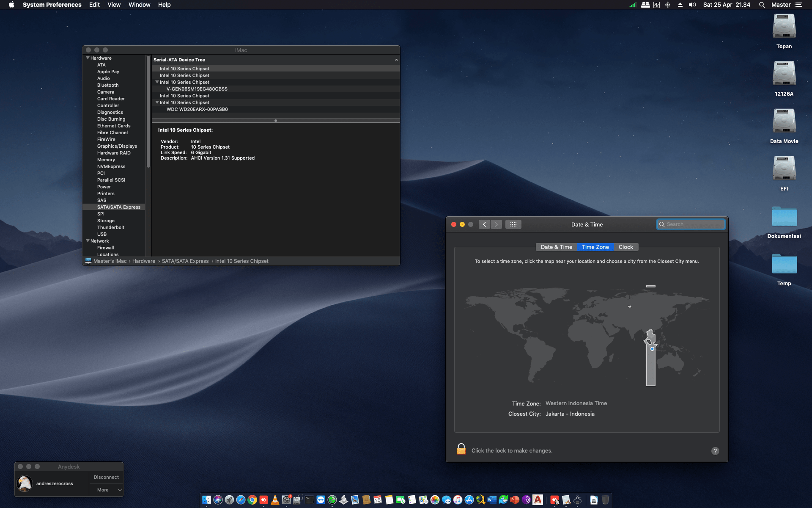Click Hardware in the iMac path bar

click(144, 261)
